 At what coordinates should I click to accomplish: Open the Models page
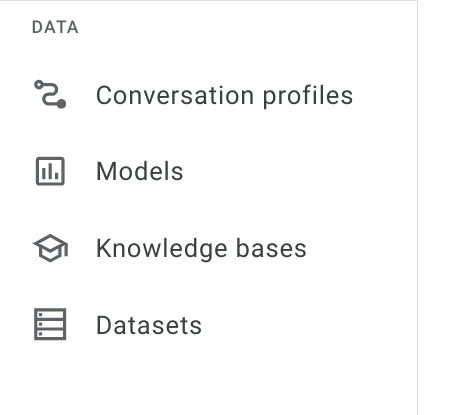point(208,171)
